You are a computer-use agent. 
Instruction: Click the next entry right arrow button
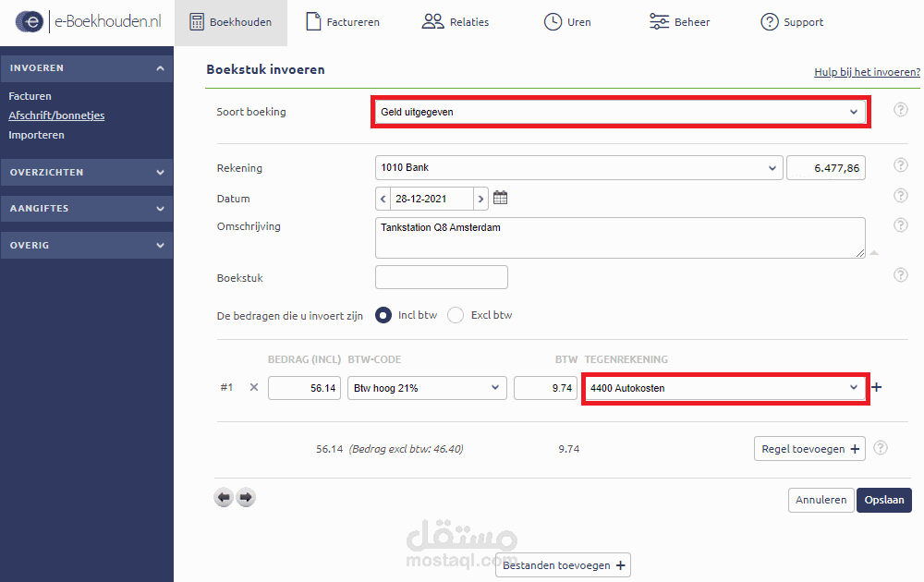tap(246, 498)
